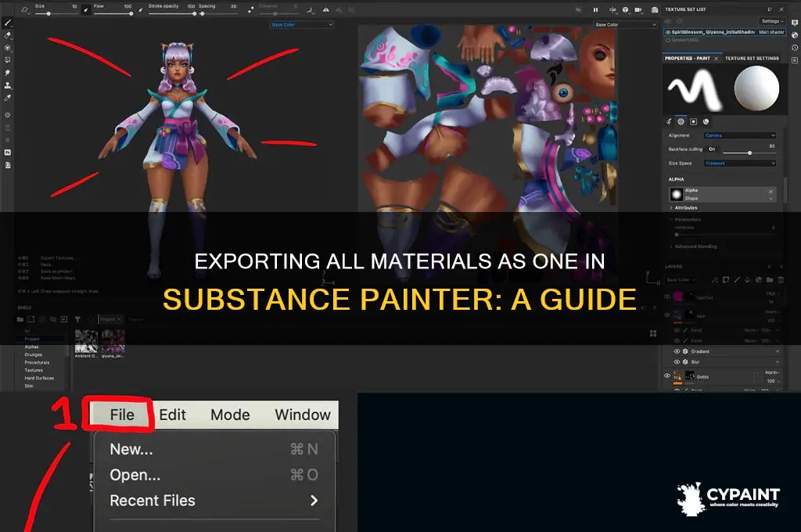801x532 pixels.
Task: Select the Projection tool
Action: [7, 48]
